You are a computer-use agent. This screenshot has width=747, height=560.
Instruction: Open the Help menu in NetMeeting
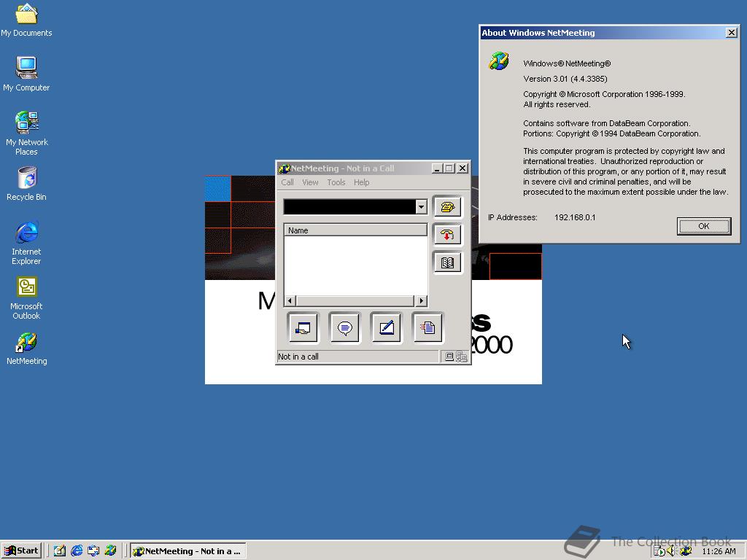tap(362, 182)
